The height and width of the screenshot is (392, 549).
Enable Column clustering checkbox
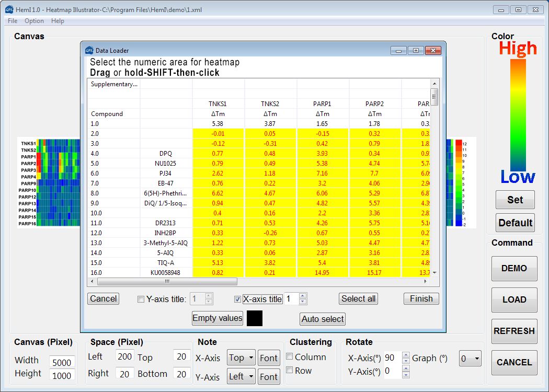coord(290,357)
